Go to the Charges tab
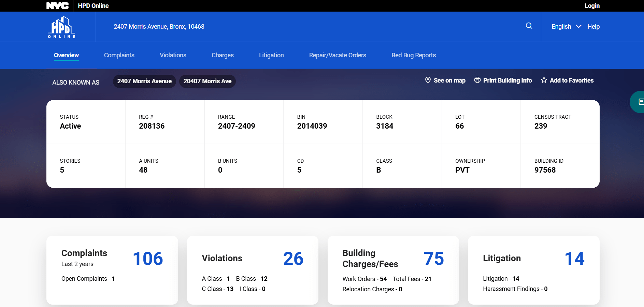Viewport: 644px width, 307px height. (223, 55)
